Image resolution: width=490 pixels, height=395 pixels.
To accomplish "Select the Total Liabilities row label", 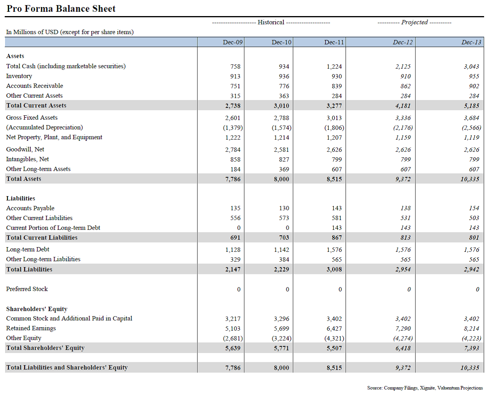I will click(x=29, y=269).
